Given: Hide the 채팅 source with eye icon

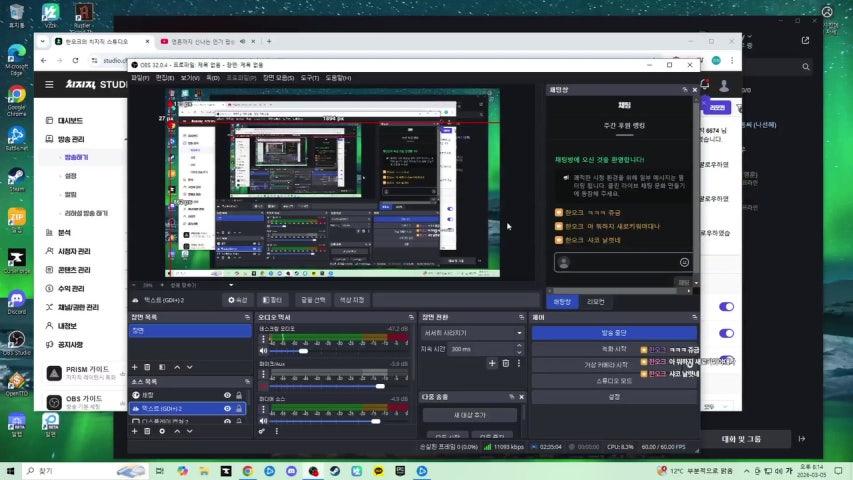Looking at the screenshot, I should (x=227, y=395).
